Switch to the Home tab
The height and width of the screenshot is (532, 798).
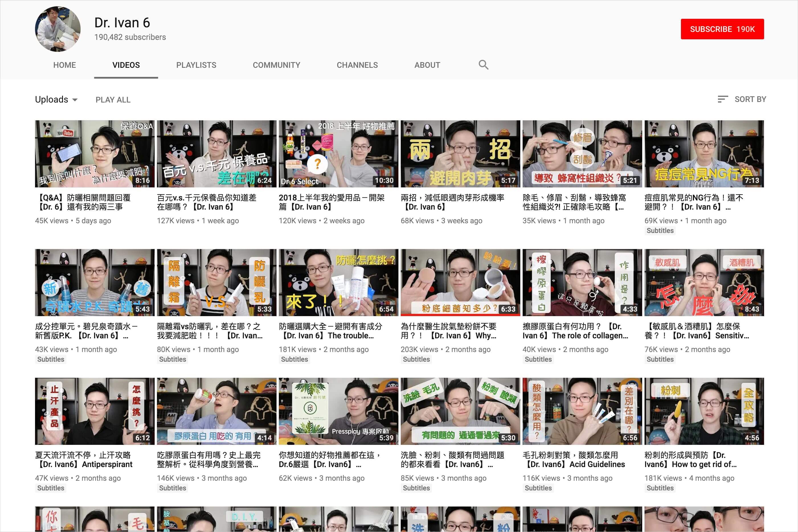click(x=64, y=65)
